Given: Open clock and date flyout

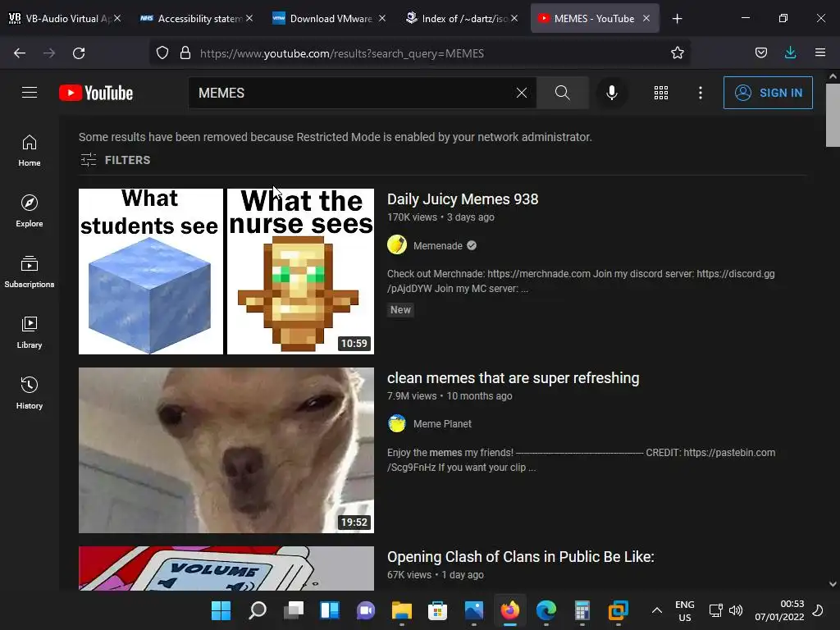Looking at the screenshot, I should point(779,610).
